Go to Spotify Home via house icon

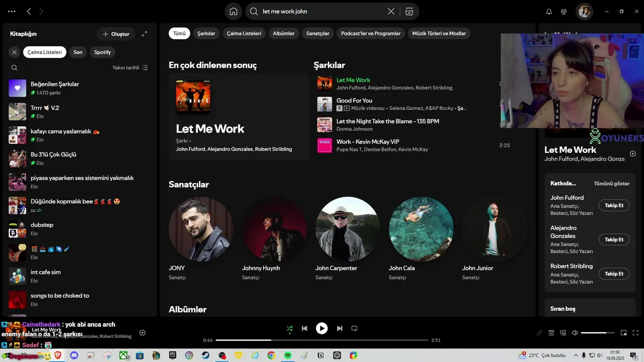(x=233, y=12)
